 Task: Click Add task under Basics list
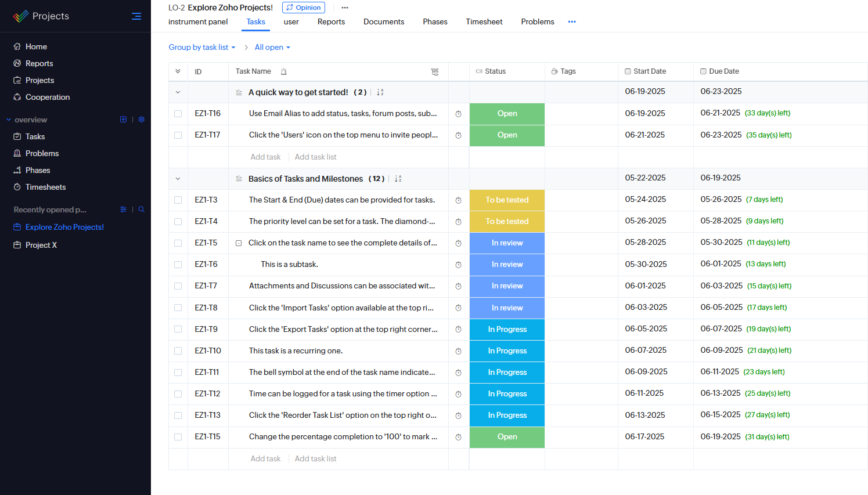click(265, 459)
